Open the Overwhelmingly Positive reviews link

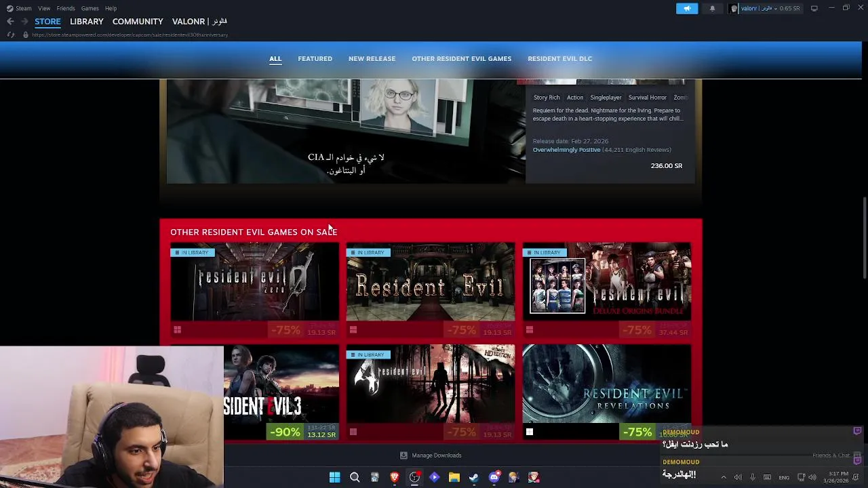coord(566,150)
